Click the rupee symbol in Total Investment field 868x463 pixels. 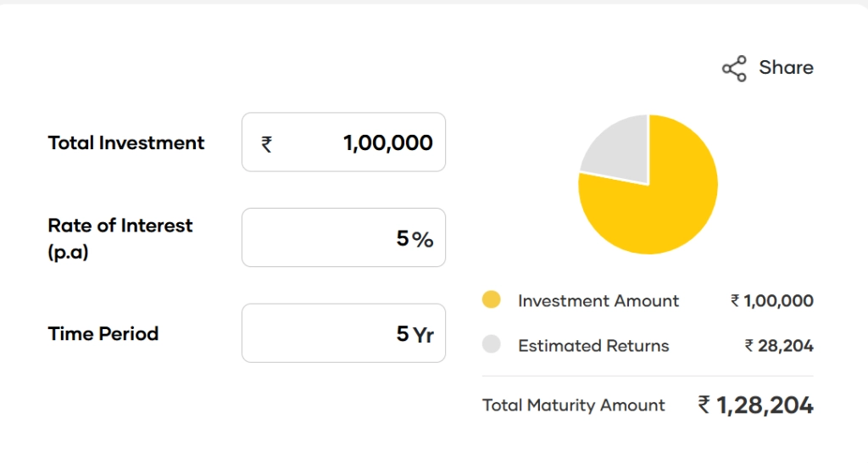pos(266,144)
